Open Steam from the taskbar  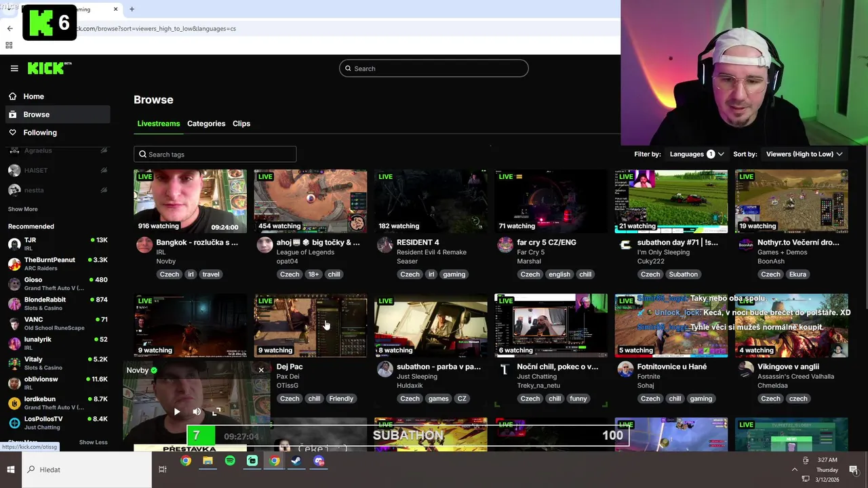pos(296,461)
